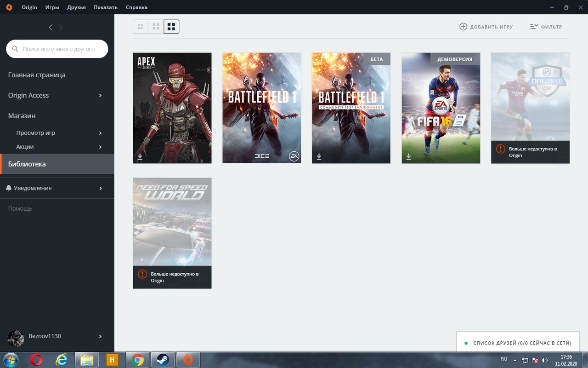Open the Игры menu
The width and height of the screenshot is (588, 368).
(x=52, y=7)
